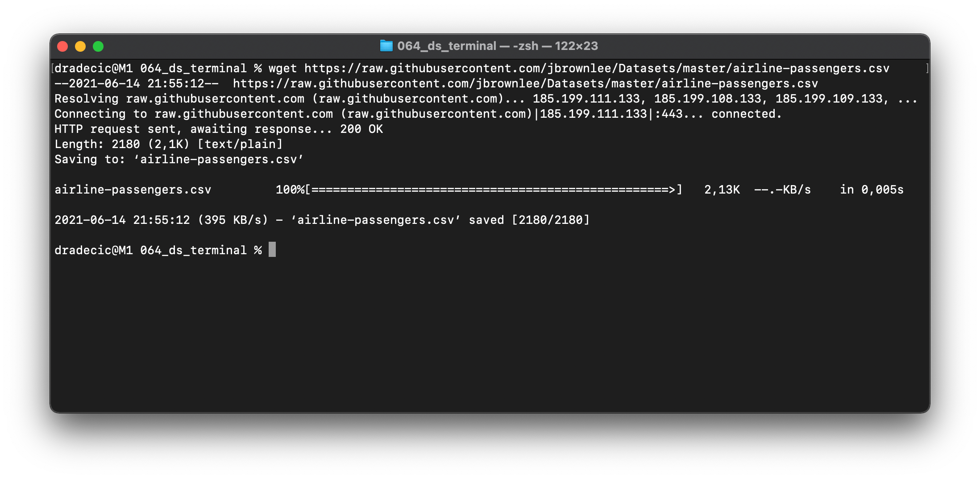Click the window title 064_ds_terminal text
980x479 pixels.
click(446, 46)
